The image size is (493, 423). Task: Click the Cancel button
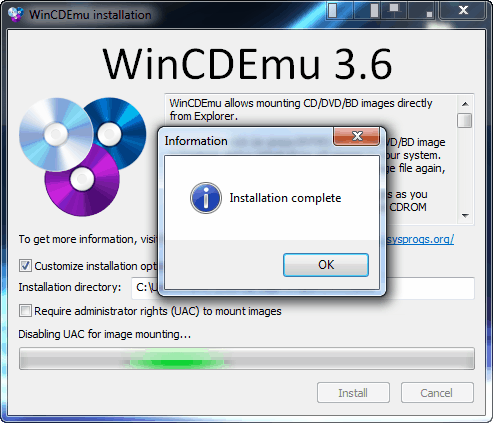point(437,393)
